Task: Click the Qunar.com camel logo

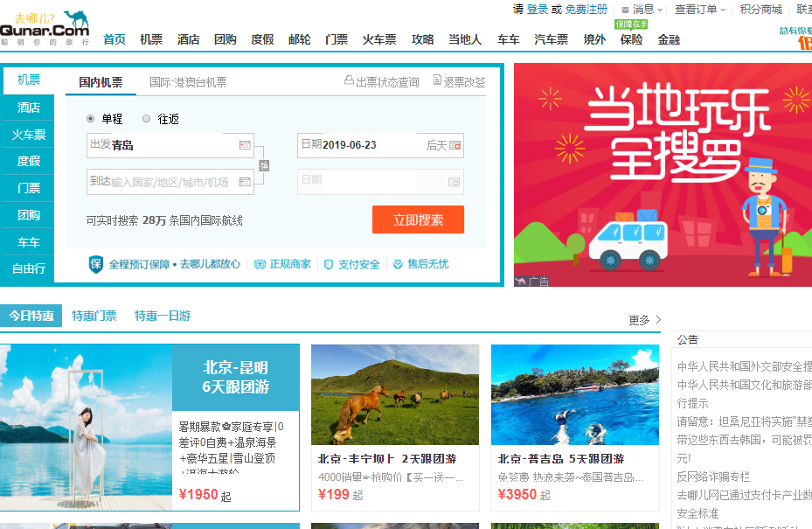Action: pos(44,29)
